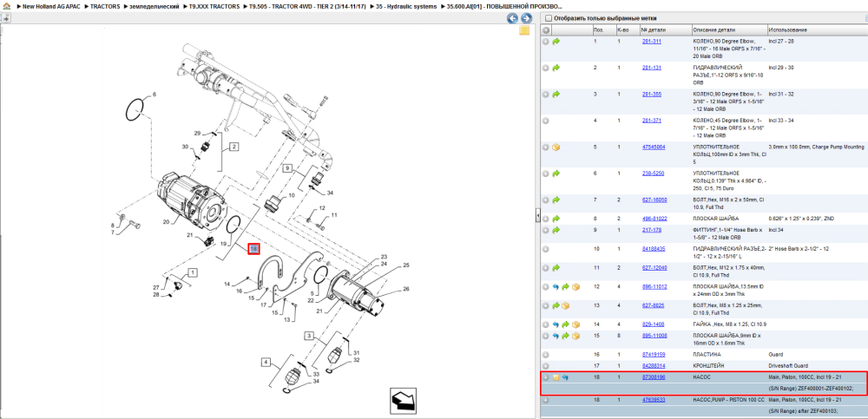Click yellow note icon for part 87308196
Viewport: 868px width, 419px height.
pos(556,377)
